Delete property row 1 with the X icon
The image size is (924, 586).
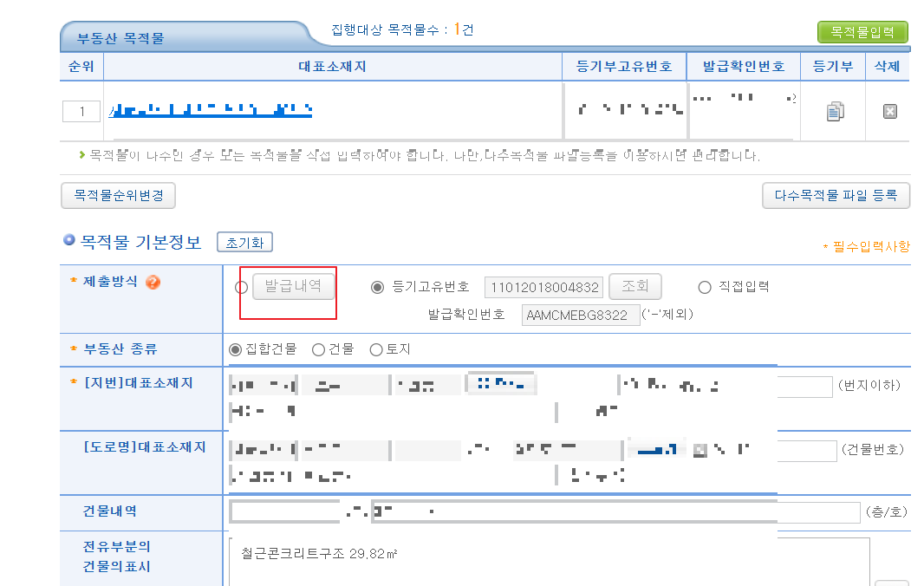pyautogui.click(x=890, y=112)
